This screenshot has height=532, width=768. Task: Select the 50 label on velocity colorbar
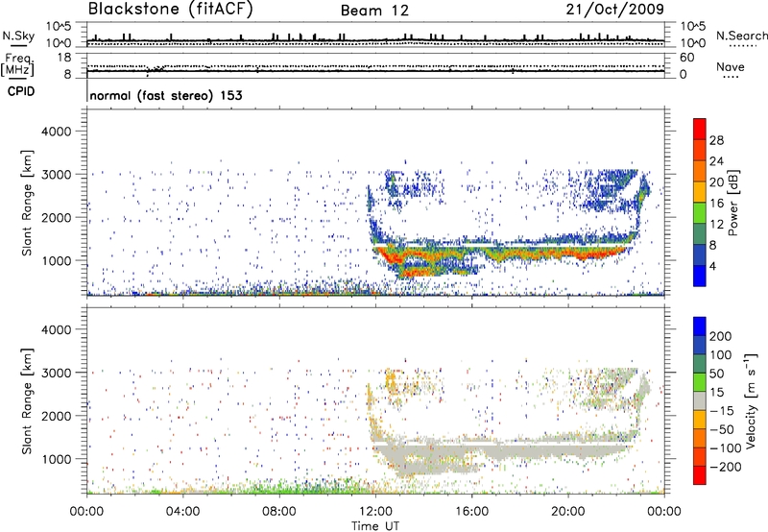pos(716,374)
